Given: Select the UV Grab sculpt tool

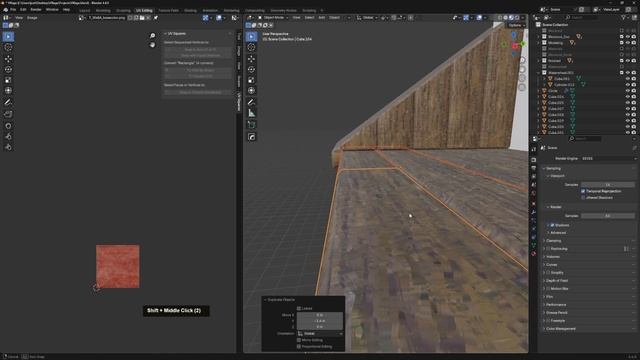Looking at the screenshot, I should click(x=8, y=126).
